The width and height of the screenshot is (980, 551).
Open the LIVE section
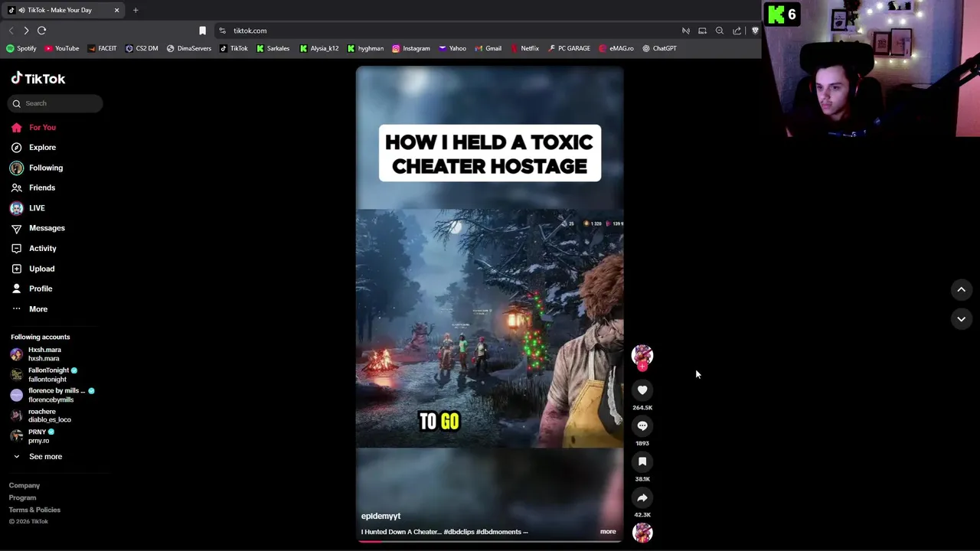pyautogui.click(x=28, y=208)
